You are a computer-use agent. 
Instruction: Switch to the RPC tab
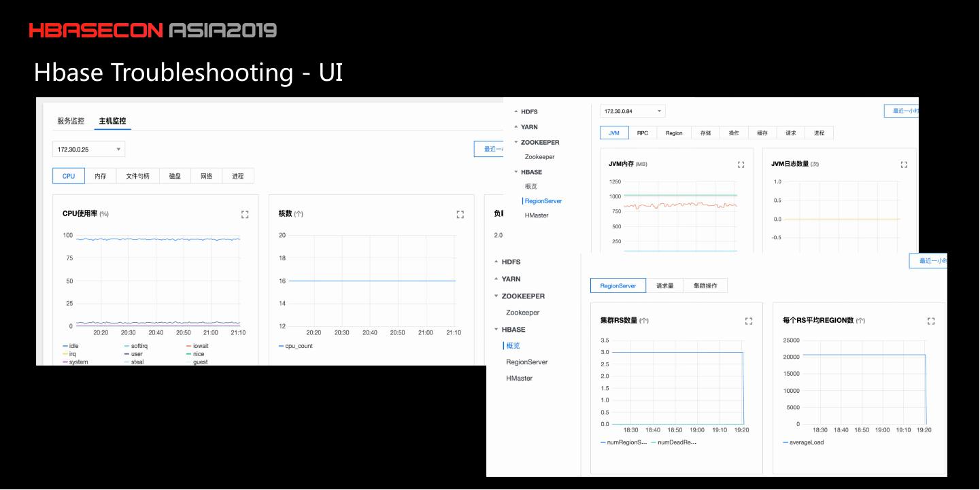643,133
